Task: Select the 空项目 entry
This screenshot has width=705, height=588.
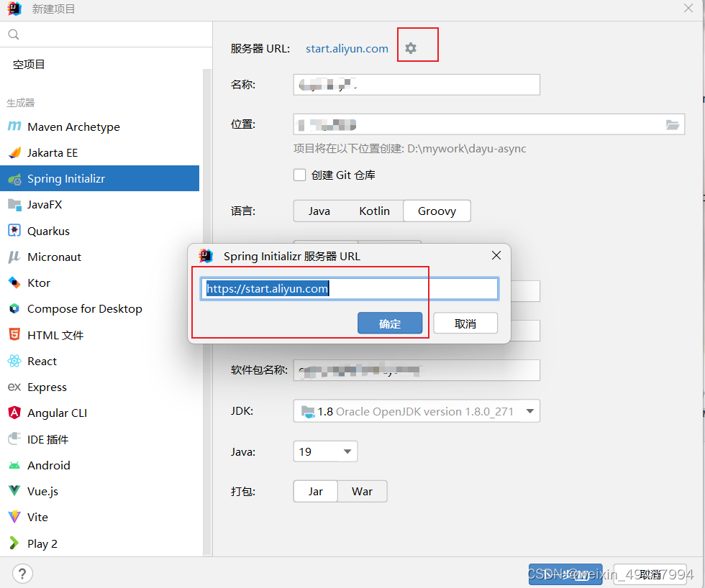Action: 29,64
